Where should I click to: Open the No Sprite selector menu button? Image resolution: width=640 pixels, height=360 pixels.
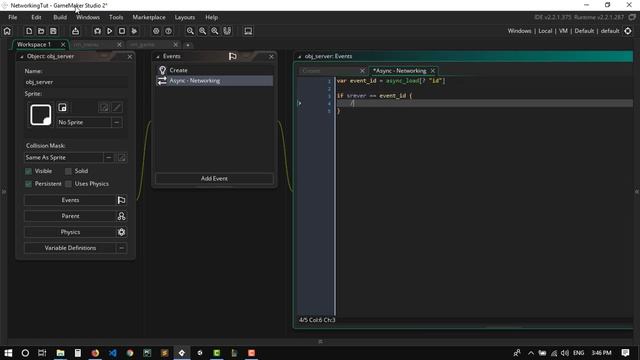(116, 122)
